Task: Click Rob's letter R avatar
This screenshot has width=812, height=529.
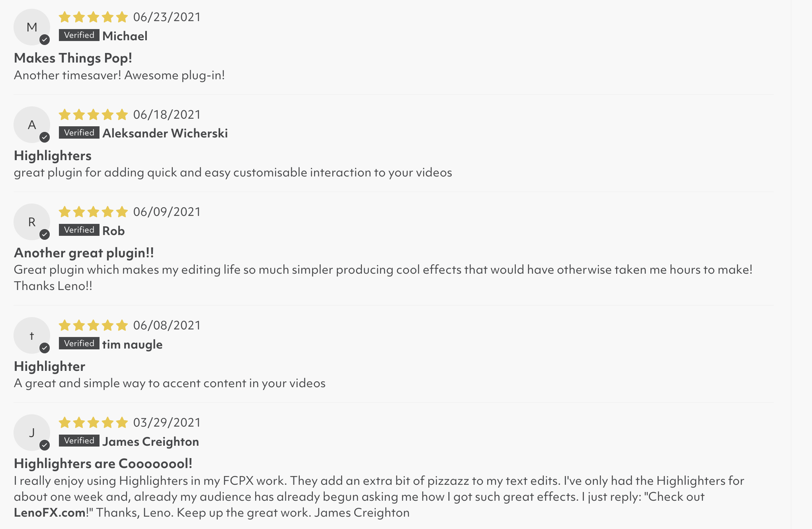Action: (32, 222)
